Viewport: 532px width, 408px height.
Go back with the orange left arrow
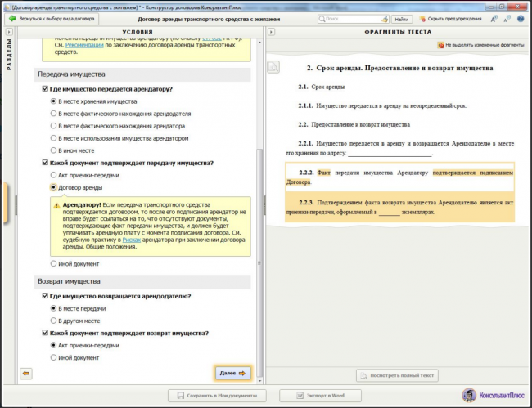pyautogui.click(x=26, y=374)
